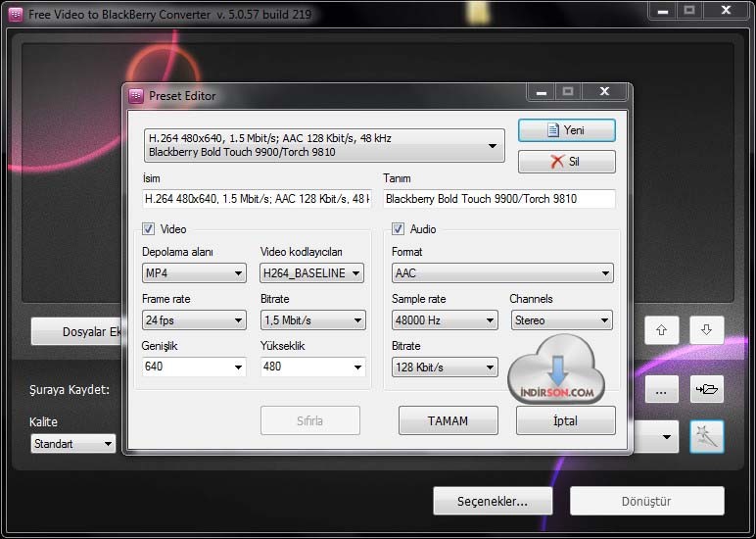Close the Preset Editor dialog
The width and height of the screenshot is (756, 539).
pyautogui.click(x=604, y=91)
